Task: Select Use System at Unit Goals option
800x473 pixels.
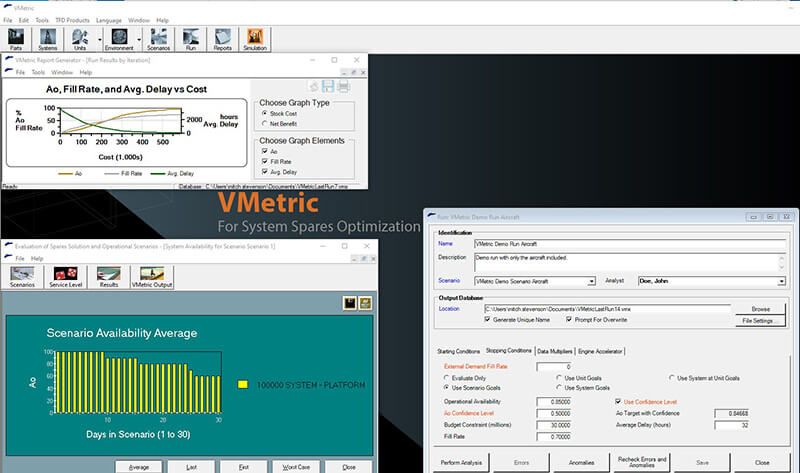Action: (672, 378)
